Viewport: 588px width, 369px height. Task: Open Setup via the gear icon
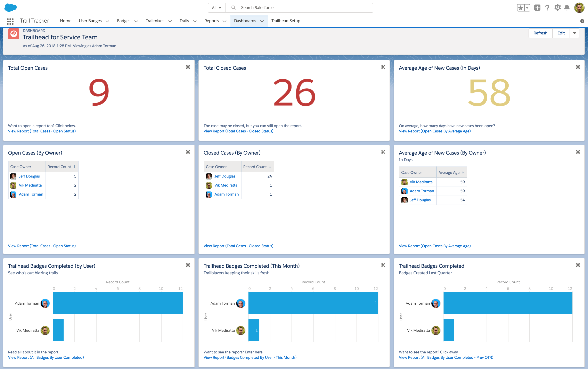[x=557, y=8]
